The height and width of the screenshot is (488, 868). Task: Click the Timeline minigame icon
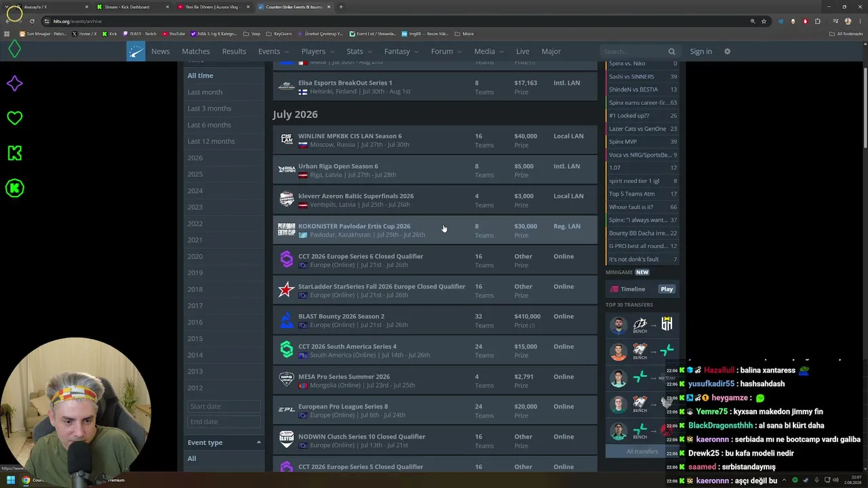click(x=614, y=289)
